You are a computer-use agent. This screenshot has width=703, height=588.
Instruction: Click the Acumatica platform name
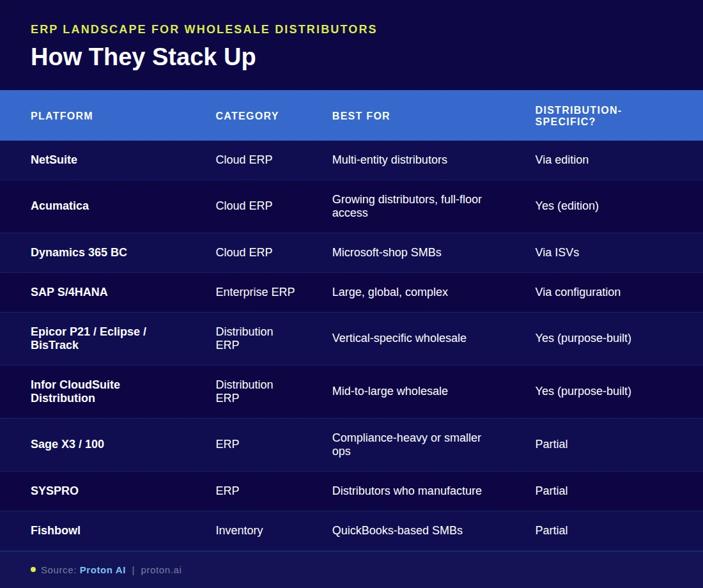[x=59, y=206]
